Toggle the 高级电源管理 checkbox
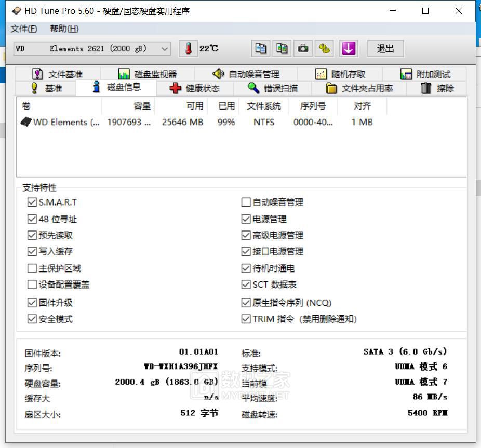The height and width of the screenshot is (448, 481). (246, 235)
